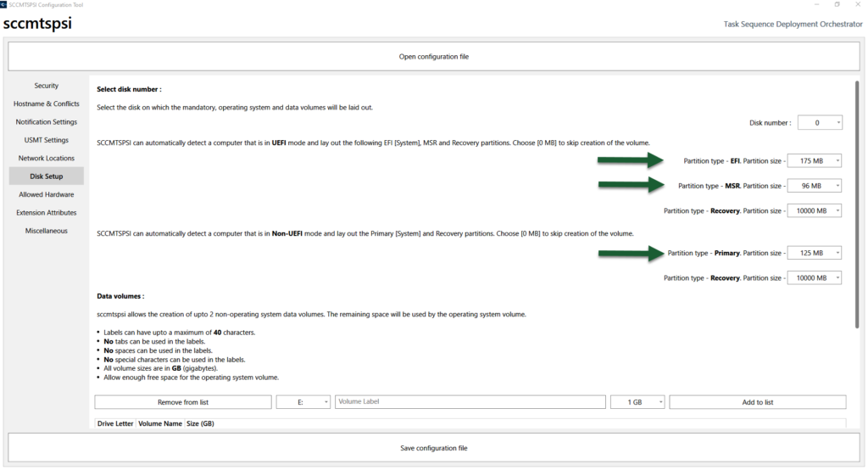This screenshot has width=868, height=470.
Task: Click Add to list button
Action: tap(757, 402)
